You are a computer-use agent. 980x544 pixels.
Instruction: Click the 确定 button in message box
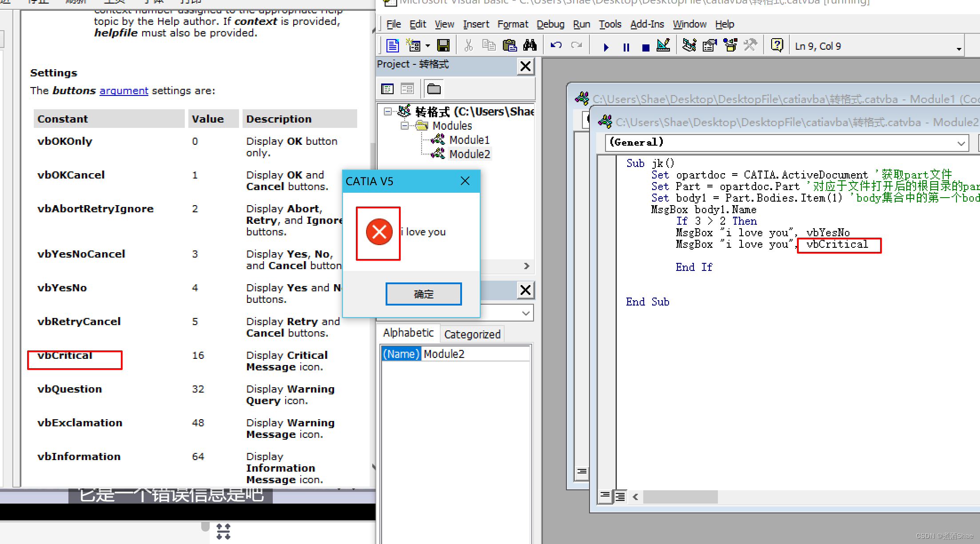point(423,294)
